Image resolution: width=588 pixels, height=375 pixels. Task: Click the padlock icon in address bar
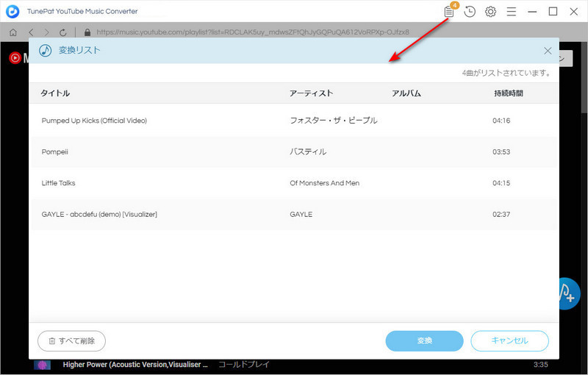point(87,32)
